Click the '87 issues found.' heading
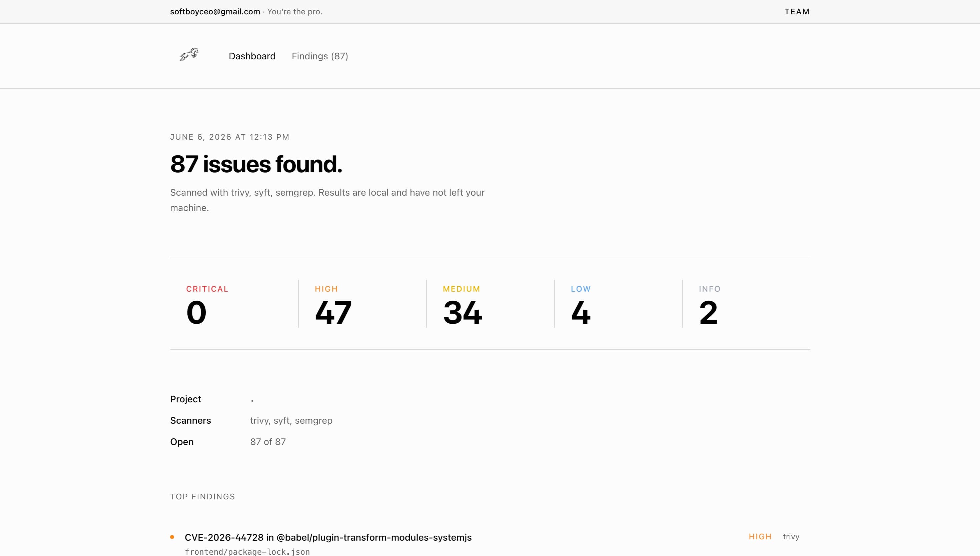 [x=256, y=164]
